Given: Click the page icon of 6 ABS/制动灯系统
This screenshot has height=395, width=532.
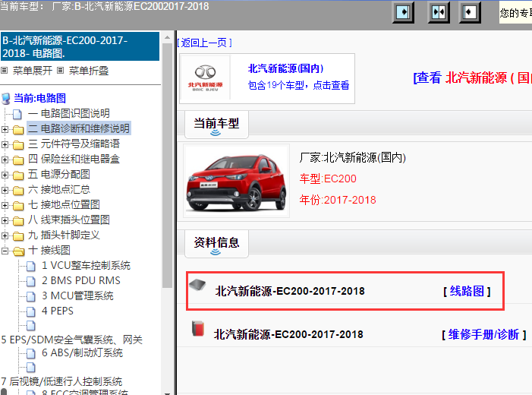Looking at the screenshot, I should coord(31,353).
